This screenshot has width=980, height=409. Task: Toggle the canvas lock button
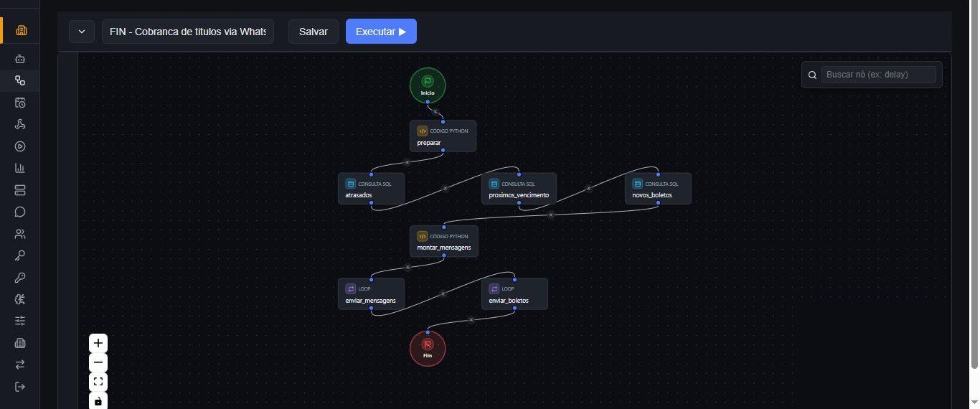tap(98, 400)
